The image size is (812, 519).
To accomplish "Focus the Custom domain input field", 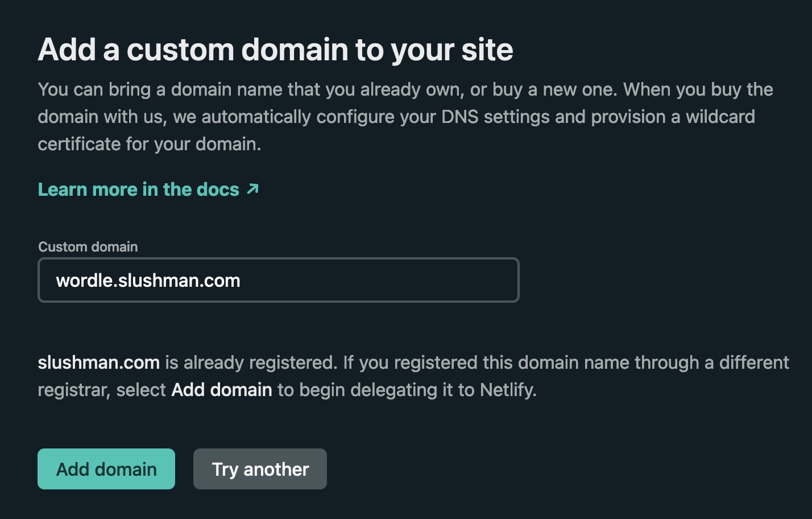I will click(x=278, y=280).
